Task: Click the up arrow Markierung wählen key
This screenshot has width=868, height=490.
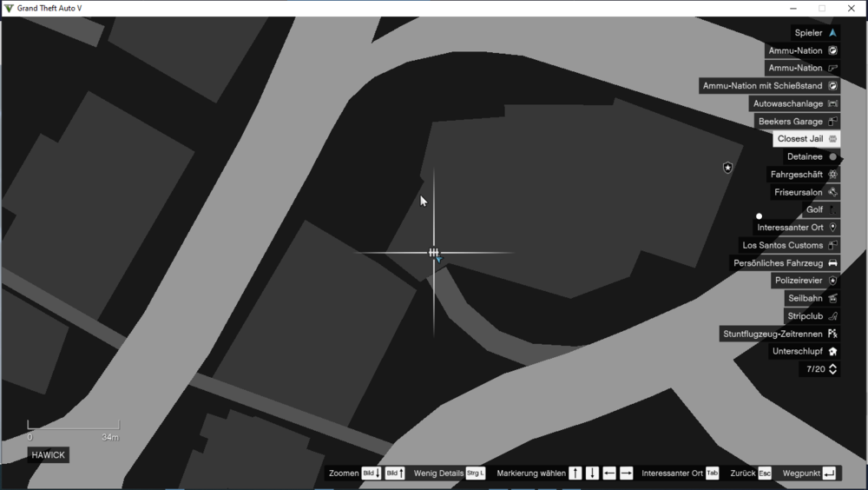Action: pyautogui.click(x=575, y=473)
